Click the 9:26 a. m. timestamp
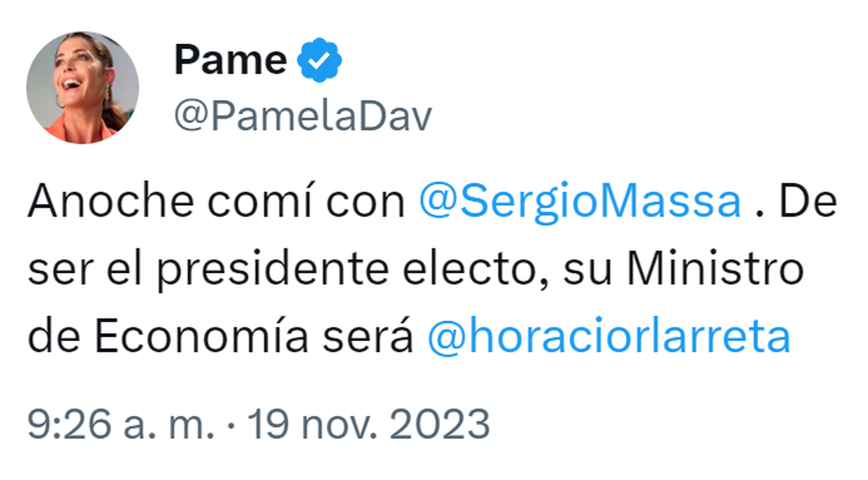This screenshot has height=480, width=868. click(x=121, y=424)
